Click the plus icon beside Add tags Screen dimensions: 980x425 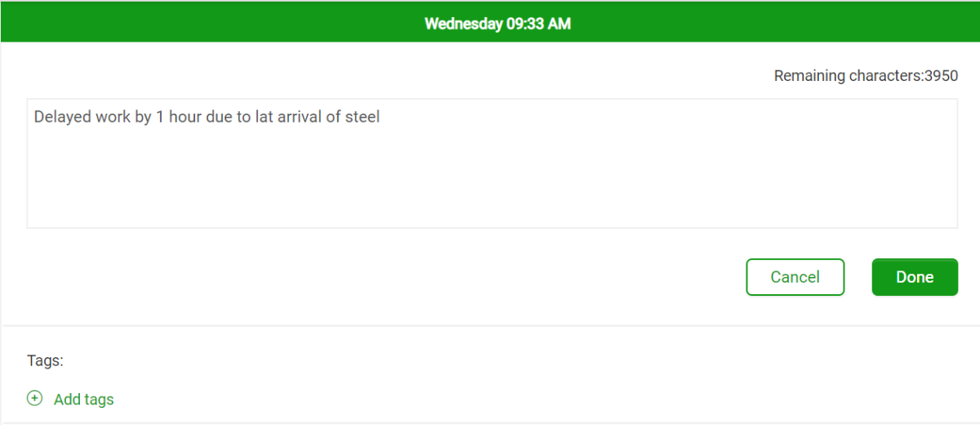(x=34, y=399)
